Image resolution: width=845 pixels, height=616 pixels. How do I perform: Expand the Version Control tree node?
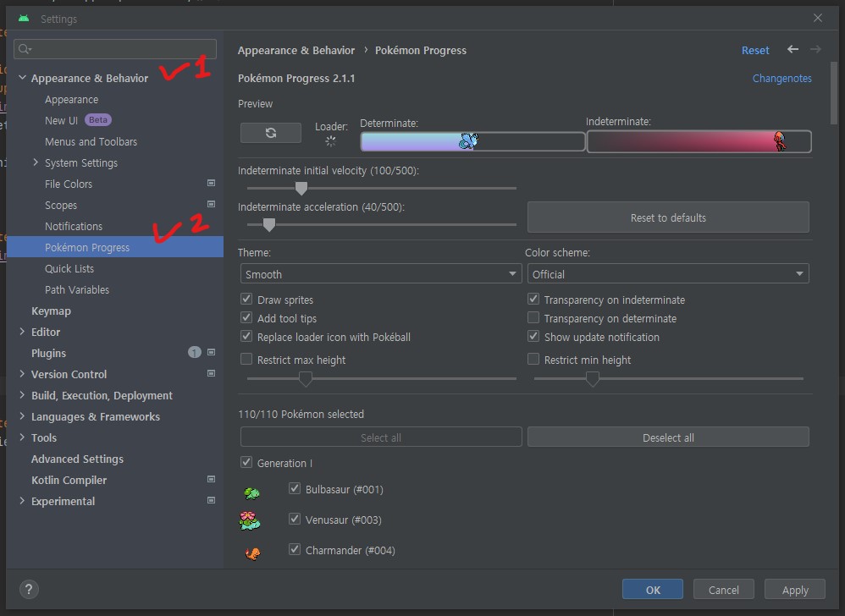(x=22, y=374)
